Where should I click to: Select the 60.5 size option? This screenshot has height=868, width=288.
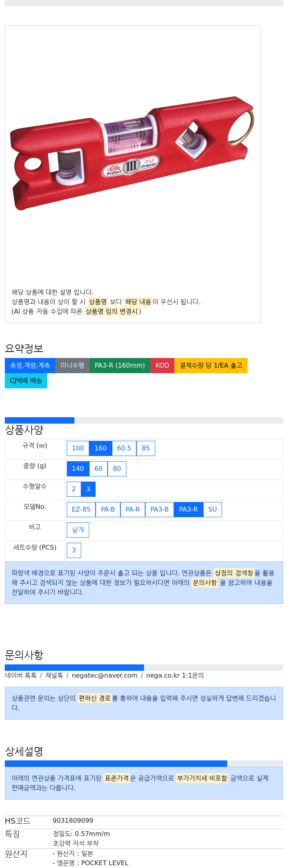pos(124,448)
